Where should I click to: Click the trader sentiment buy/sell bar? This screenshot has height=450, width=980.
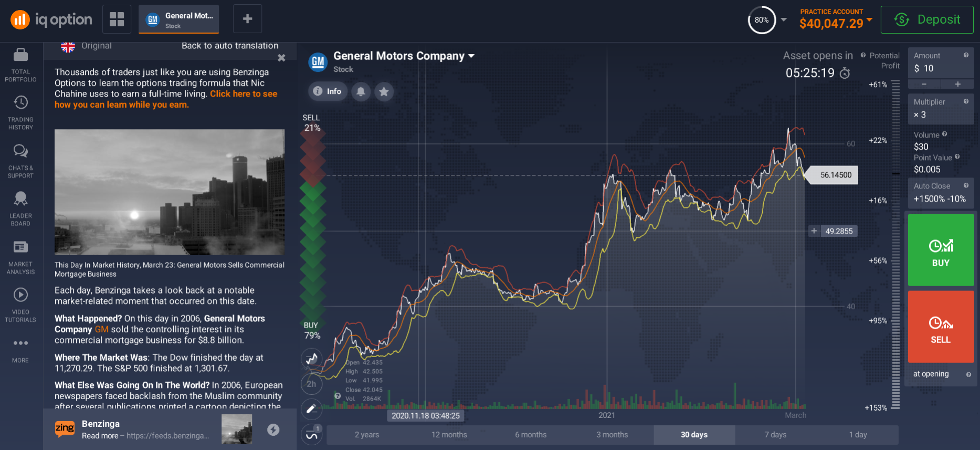[312, 226]
